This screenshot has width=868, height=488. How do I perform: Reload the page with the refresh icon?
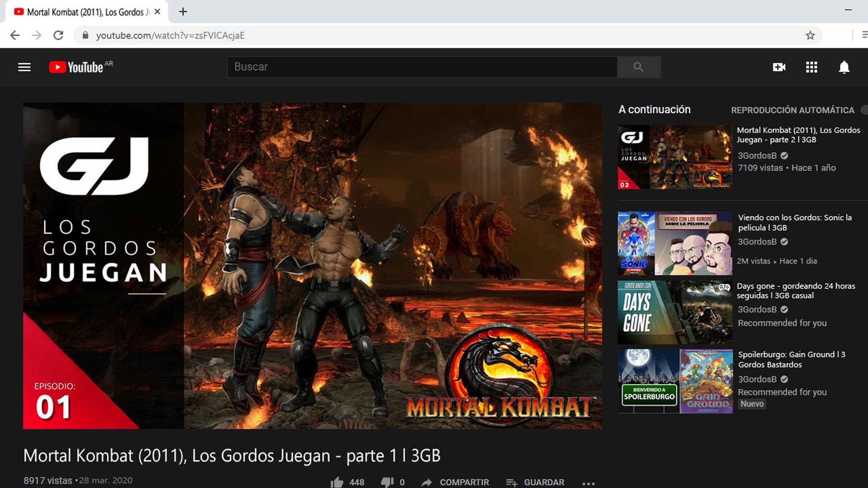coord(58,35)
